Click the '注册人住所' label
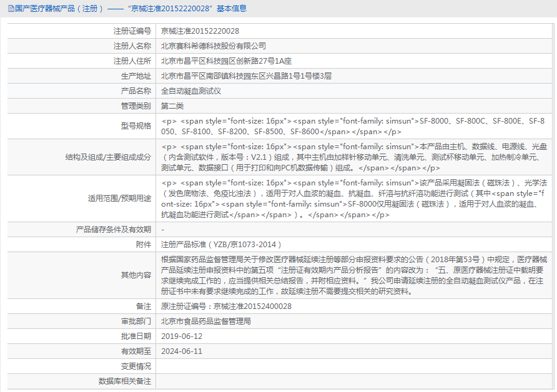The width and height of the screenshot is (557, 392). click(132, 61)
